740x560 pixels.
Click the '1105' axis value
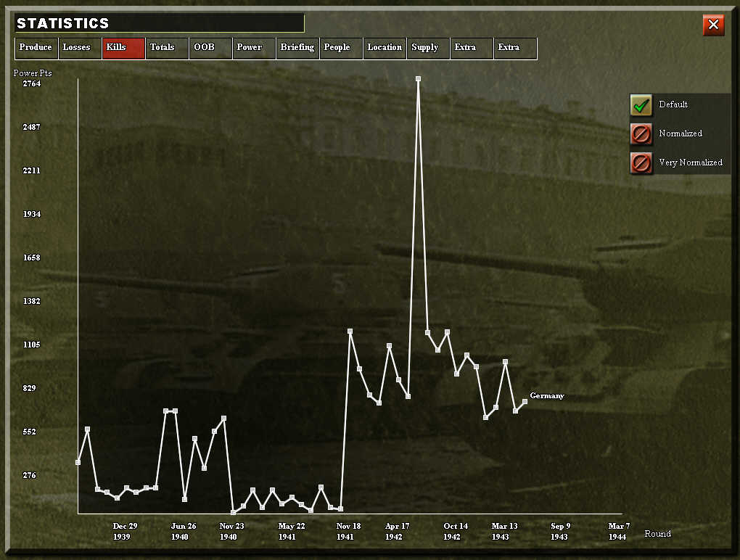pyautogui.click(x=32, y=345)
